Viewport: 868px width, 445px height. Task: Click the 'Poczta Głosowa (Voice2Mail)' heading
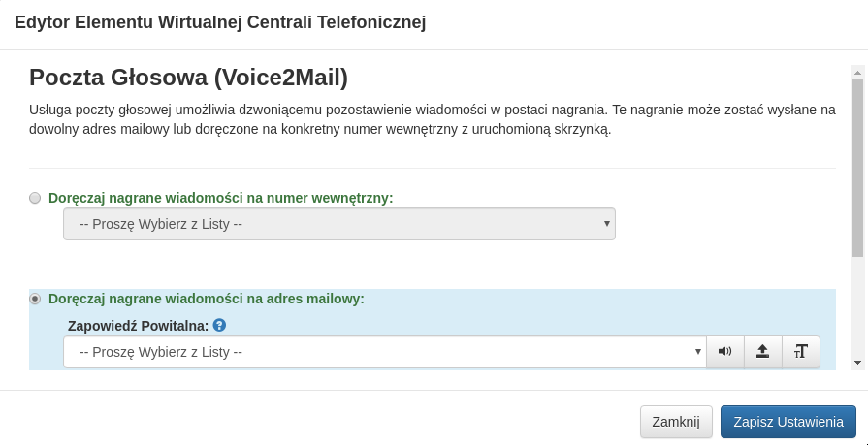[188, 78]
